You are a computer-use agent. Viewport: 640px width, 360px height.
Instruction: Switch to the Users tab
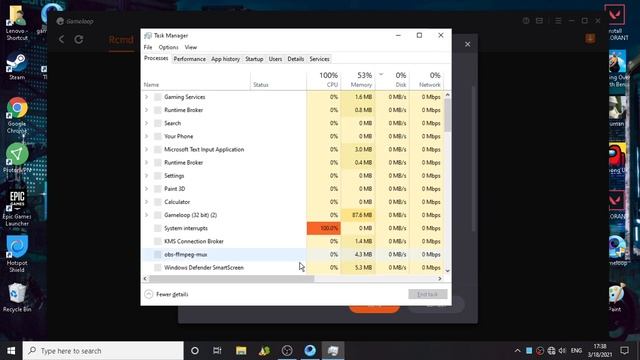(x=275, y=59)
